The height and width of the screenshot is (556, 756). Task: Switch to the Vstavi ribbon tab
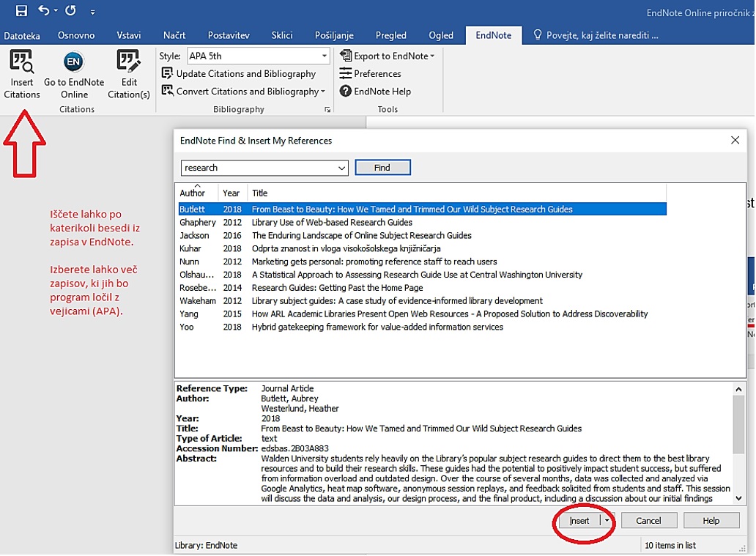point(129,35)
